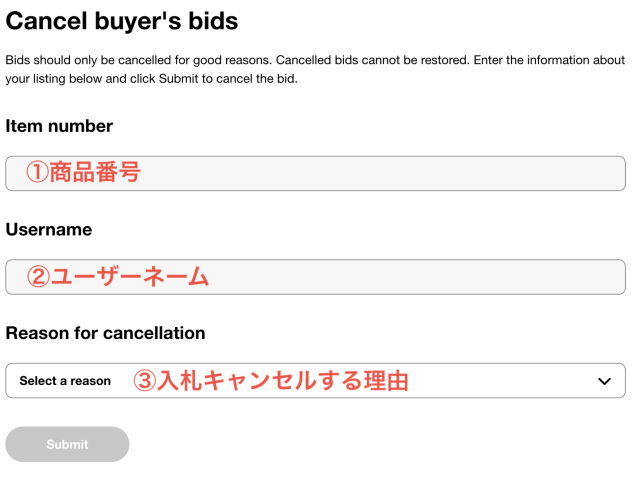Select the "Item number" field label
This screenshot has width=640, height=477.
point(59,126)
